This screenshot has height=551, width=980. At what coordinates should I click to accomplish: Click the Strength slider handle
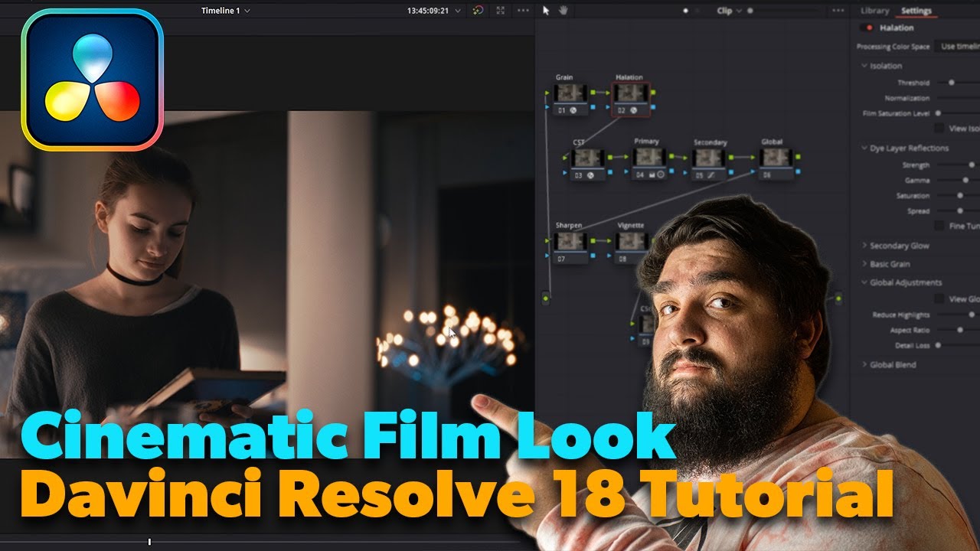coord(972,165)
